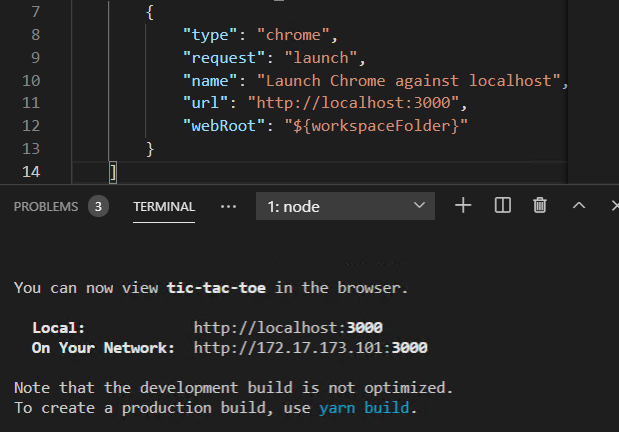Click the 'On Your Network:' label in terminal

[x=103, y=348]
